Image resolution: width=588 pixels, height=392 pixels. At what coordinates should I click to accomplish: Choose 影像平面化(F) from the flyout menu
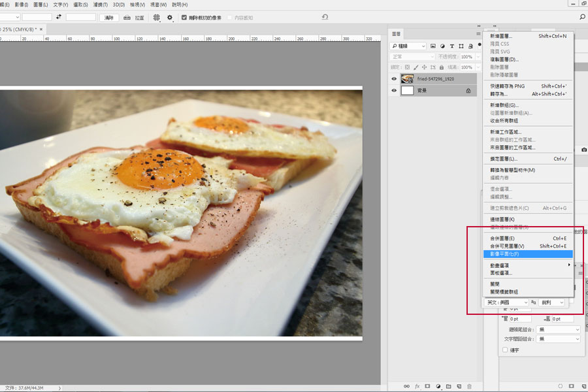pos(528,254)
